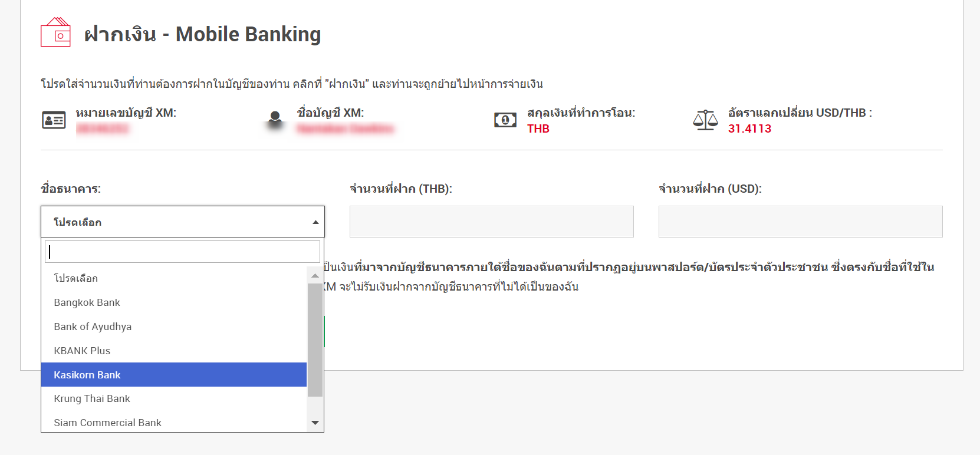Image resolution: width=980 pixels, height=455 pixels.
Task: Click the หมายเลขบัญชี XM: label
Action: [126, 113]
